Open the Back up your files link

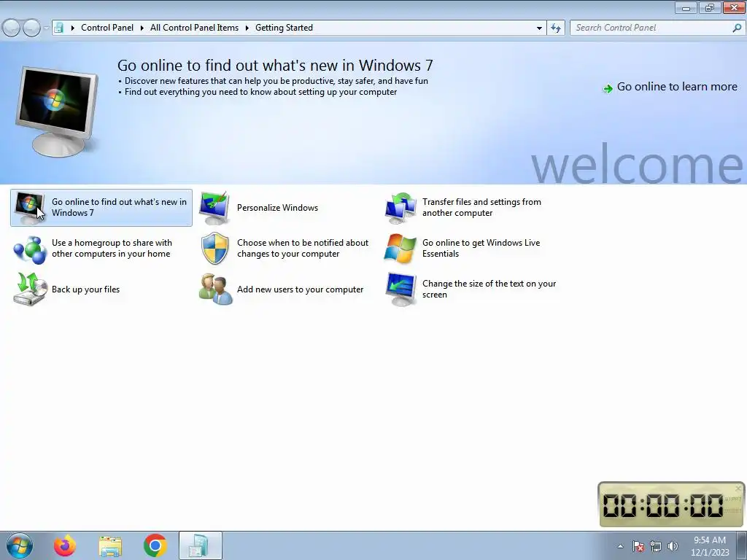coord(86,289)
